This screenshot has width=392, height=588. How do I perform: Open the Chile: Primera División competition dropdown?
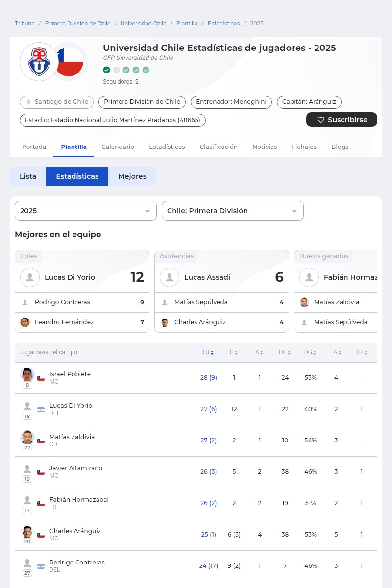[233, 211]
